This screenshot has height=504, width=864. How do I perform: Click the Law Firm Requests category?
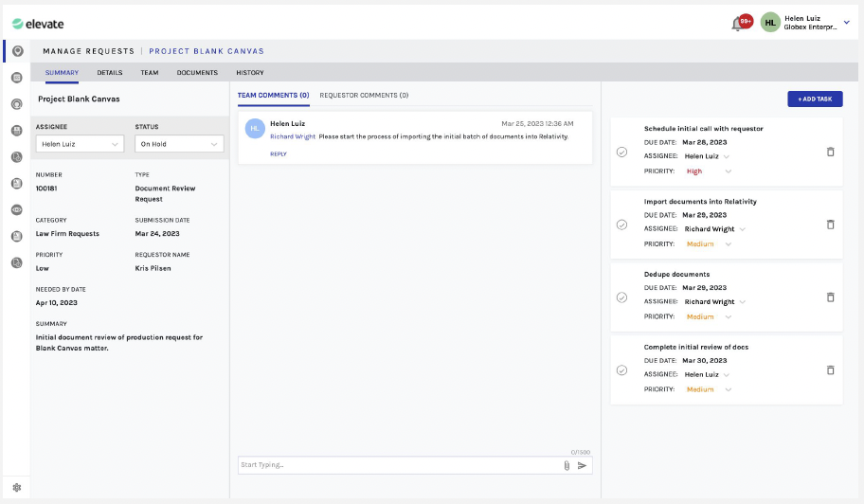68,234
